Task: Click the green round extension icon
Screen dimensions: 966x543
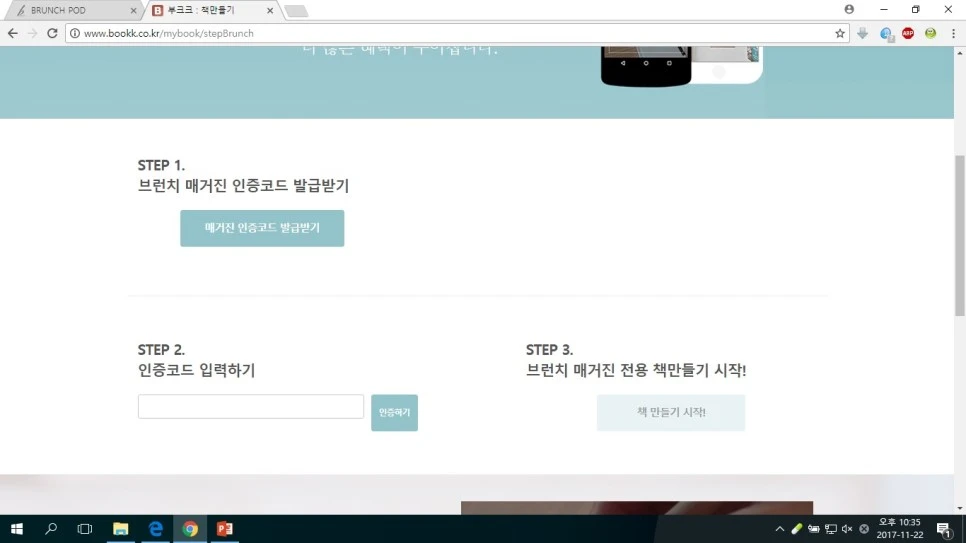Action: point(930,33)
